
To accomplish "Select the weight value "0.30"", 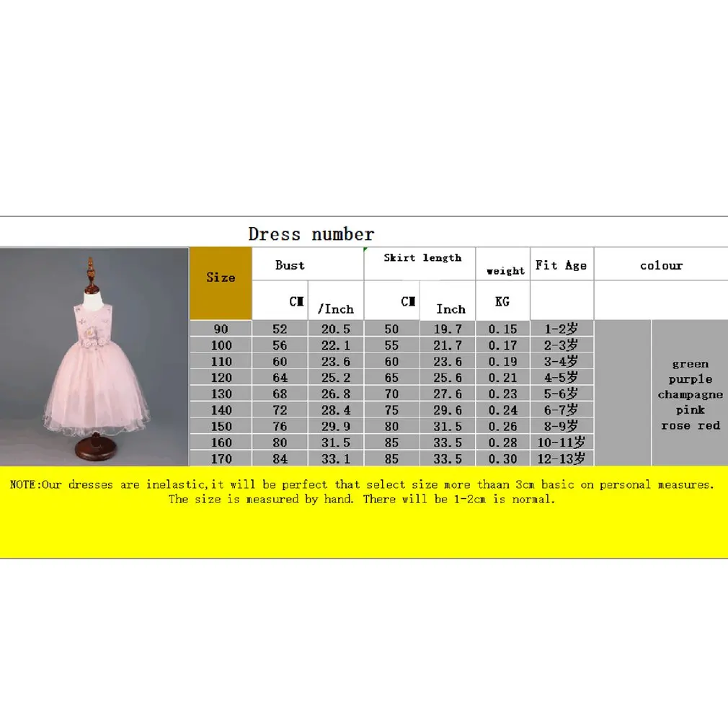I will tap(502, 458).
